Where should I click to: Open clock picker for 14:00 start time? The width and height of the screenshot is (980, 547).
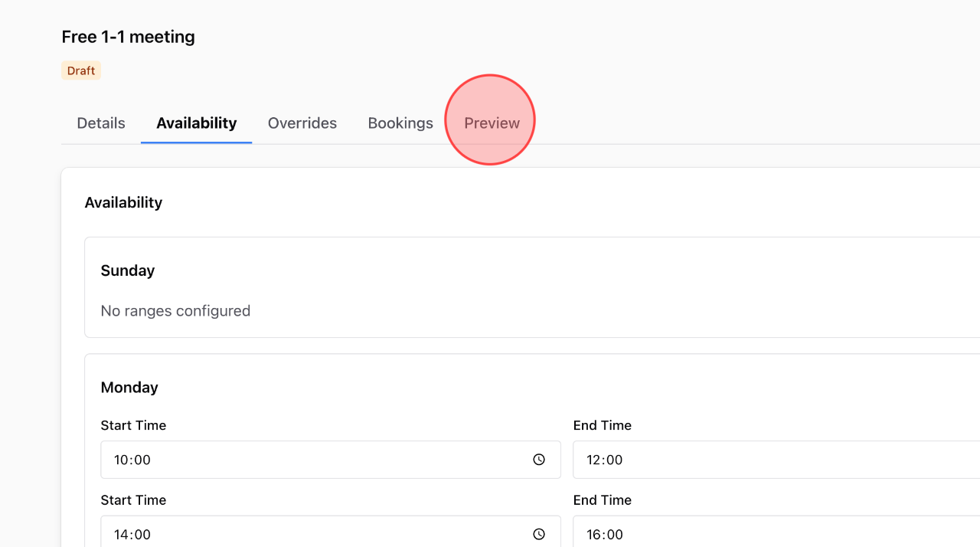(539, 534)
